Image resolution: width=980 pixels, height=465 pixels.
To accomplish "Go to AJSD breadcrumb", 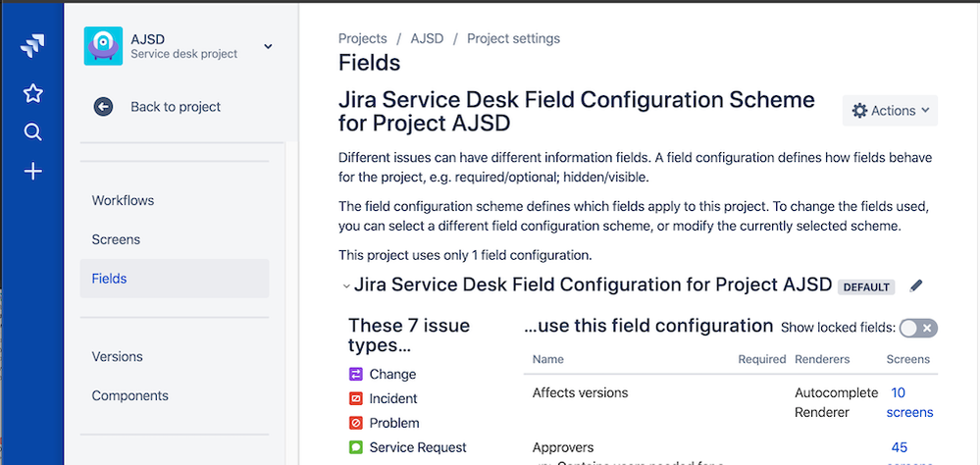I will pyautogui.click(x=427, y=39).
